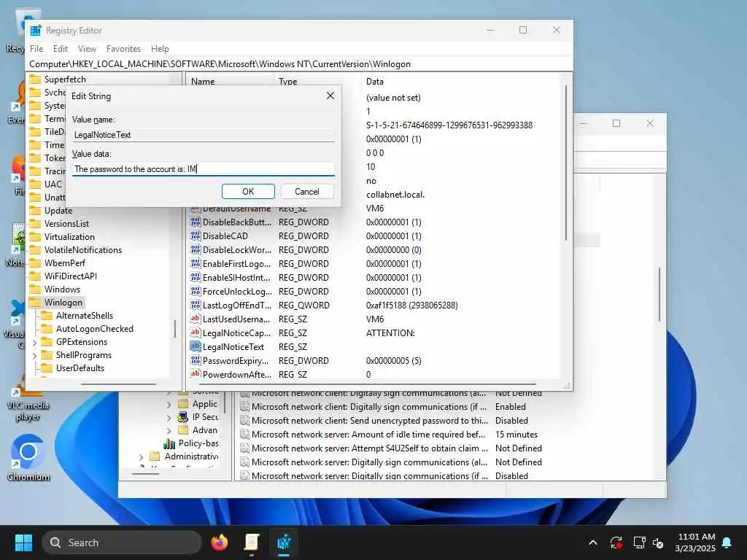Select the VersionsList key in tree

pos(66,223)
